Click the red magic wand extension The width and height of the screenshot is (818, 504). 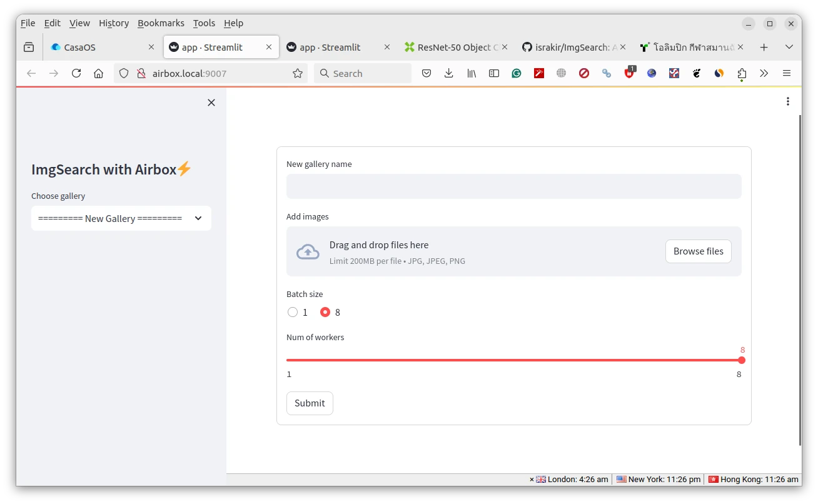539,73
